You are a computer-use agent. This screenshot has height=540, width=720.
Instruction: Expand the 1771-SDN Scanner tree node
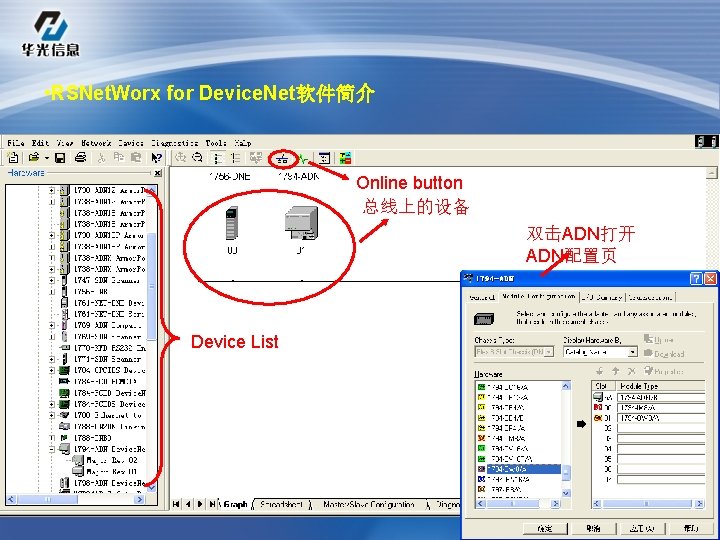point(52,359)
